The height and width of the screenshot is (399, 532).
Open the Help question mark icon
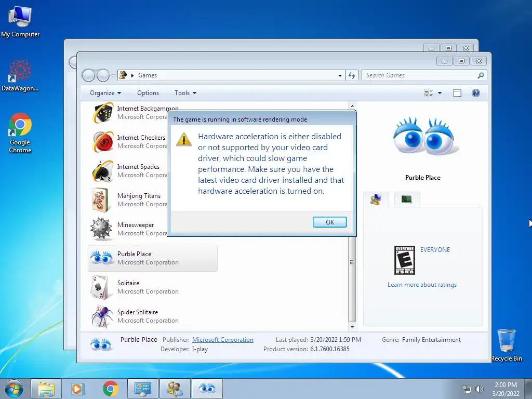(476, 93)
